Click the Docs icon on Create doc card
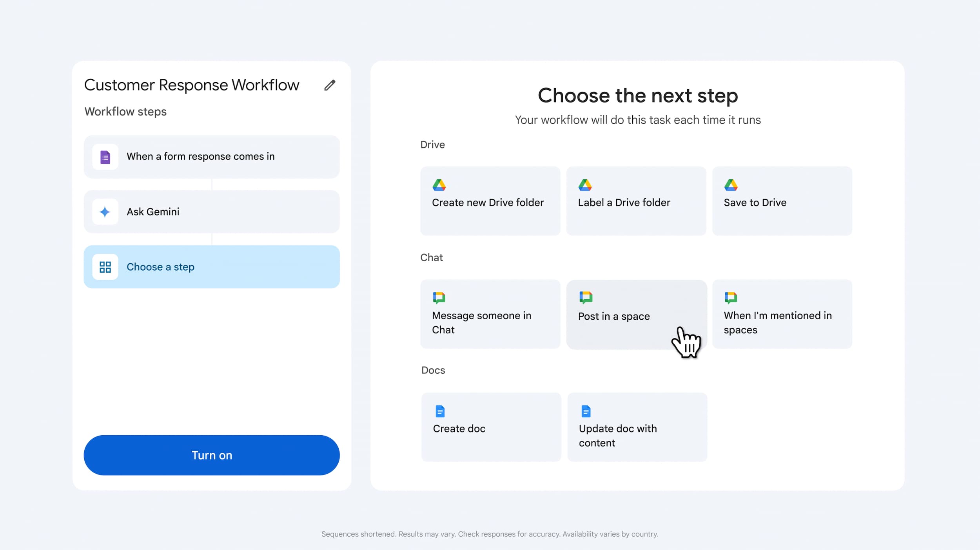Screen dimensions: 980x550 440,411
